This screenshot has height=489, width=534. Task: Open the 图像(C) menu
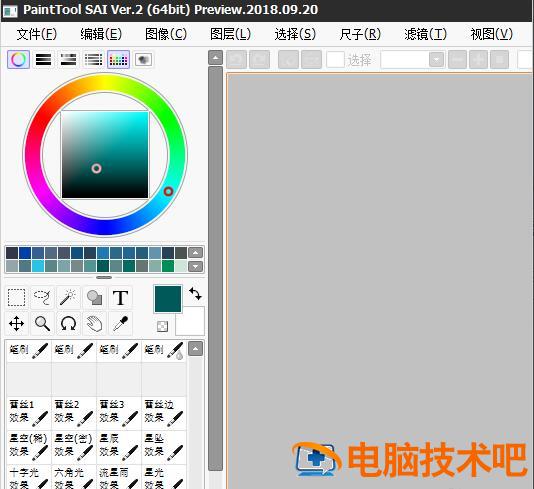(166, 34)
